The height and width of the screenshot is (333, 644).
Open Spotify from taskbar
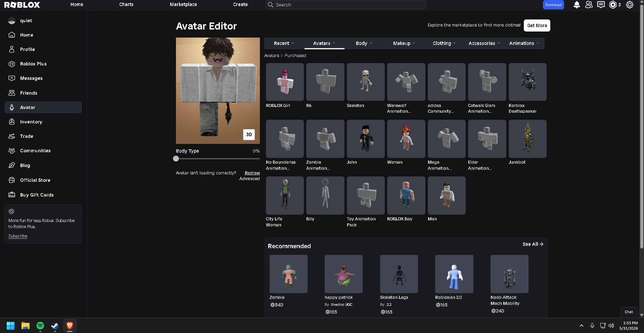(x=40, y=326)
